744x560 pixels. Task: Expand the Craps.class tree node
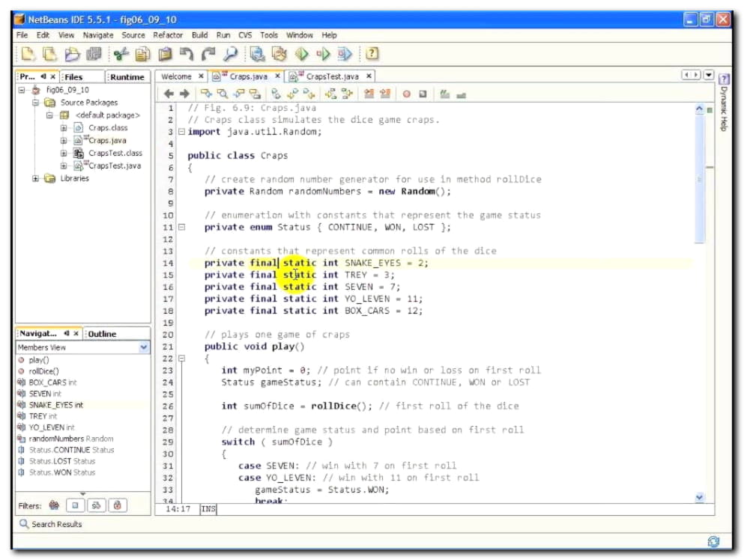coord(63,127)
